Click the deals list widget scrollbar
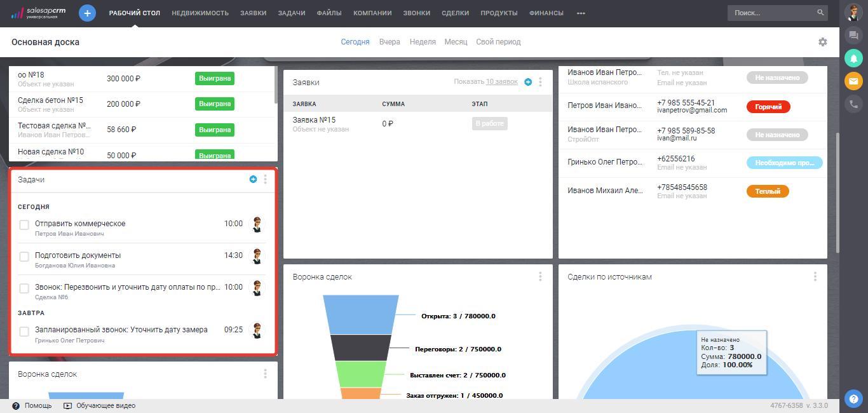Screen dimensions: 868x413 276,85
